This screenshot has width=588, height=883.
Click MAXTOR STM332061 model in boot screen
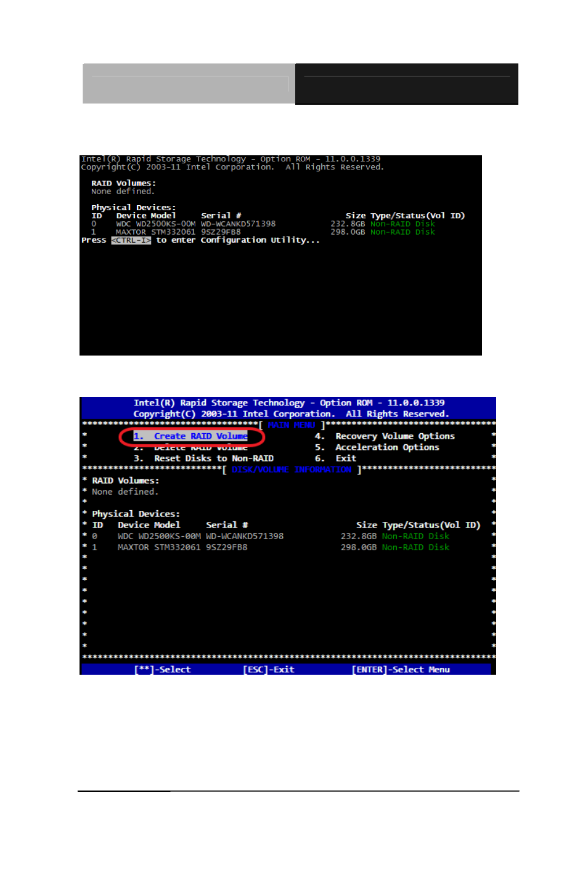pyautogui.click(x=155, y=232)
